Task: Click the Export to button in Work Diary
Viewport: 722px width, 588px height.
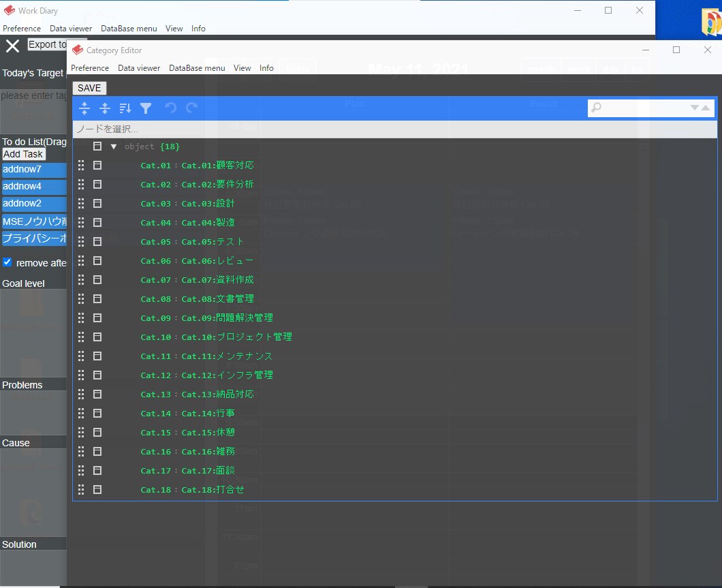Action: 47,44
